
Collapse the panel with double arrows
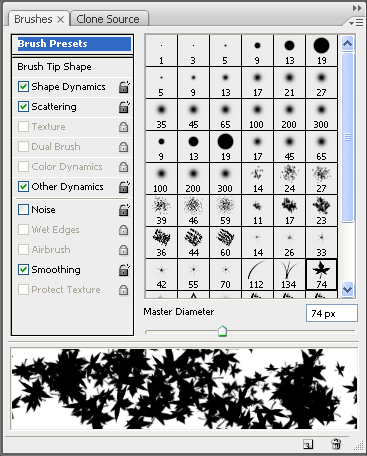click(x=357, y=8)
